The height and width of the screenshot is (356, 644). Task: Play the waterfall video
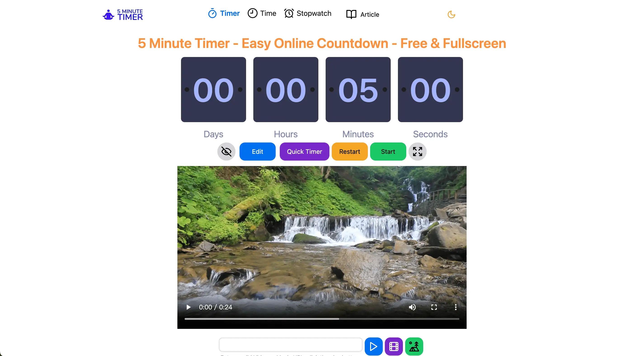pos(188,307)
